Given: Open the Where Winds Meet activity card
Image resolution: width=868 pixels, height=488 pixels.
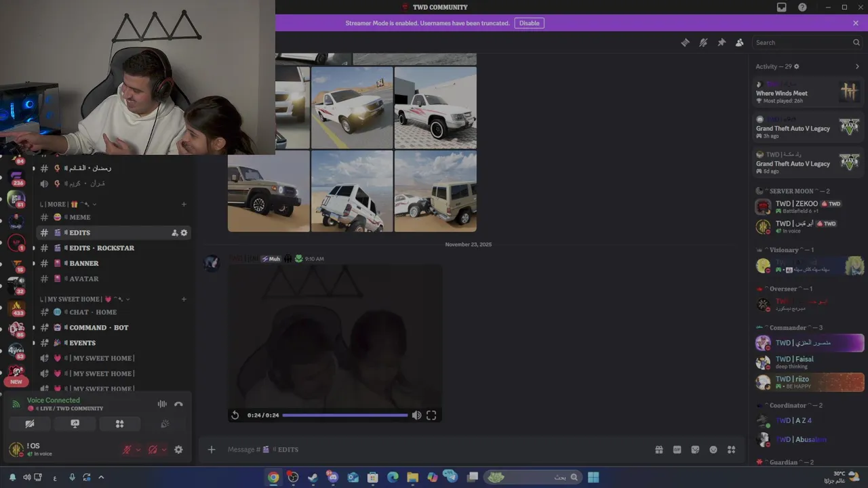Looking at the screenshot, I should [x=808, y=92].
